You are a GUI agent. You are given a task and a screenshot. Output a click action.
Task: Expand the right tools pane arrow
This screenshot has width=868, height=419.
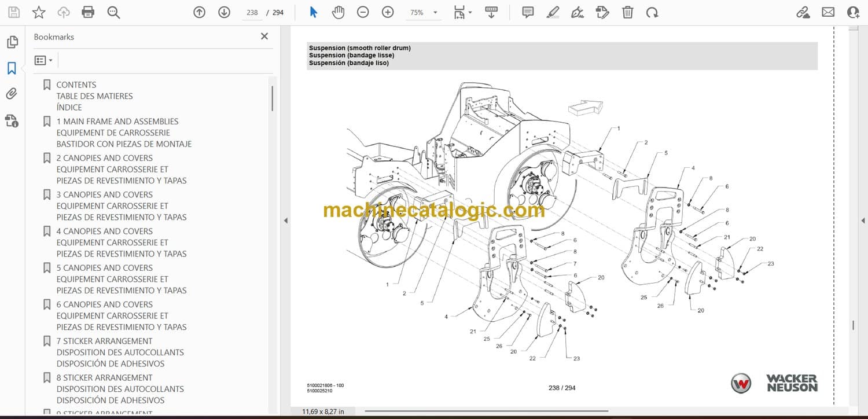coord(863,220)
